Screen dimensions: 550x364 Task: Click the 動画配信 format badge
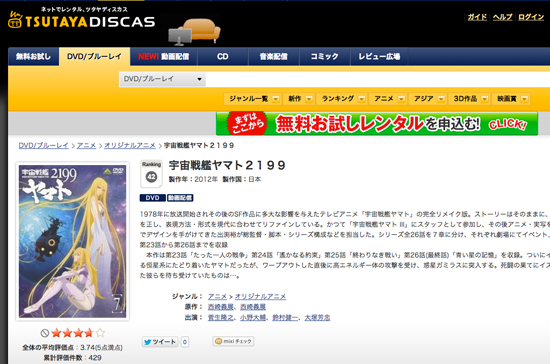click(180, 198)
